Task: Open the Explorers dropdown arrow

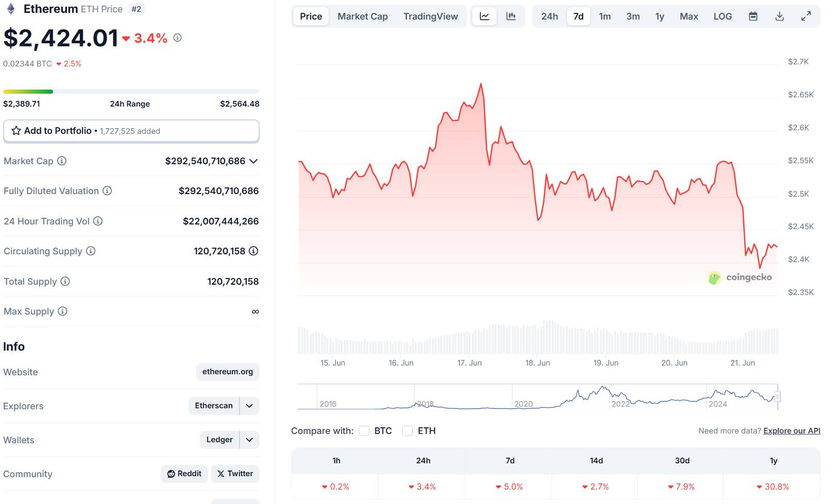Action: [x=249, y=406]
